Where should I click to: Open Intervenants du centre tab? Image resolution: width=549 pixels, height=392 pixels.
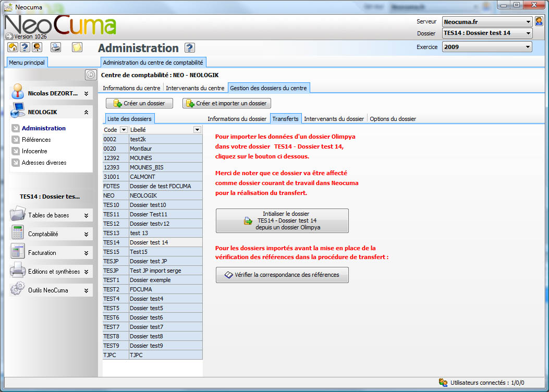coord(195,88)
